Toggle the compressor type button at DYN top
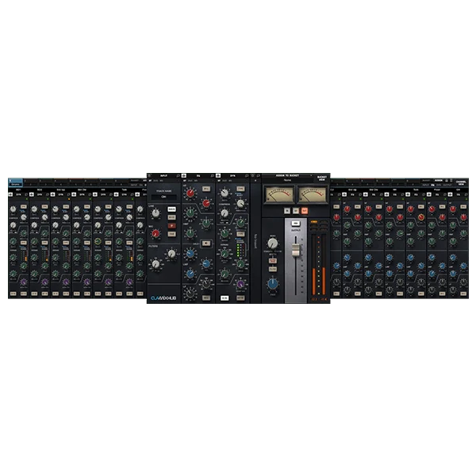Image resolution: width=476 pixels, height=476 pixels. click(240, 189)
